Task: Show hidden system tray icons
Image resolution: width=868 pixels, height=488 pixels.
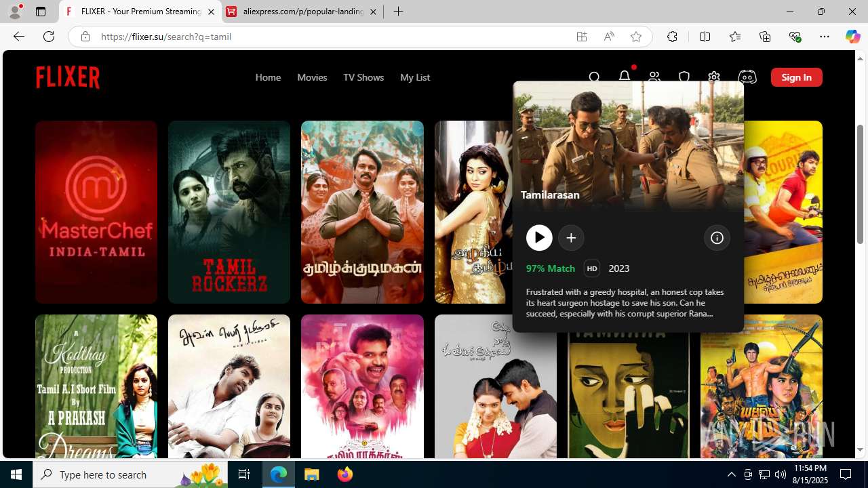Action: click(731, 474)
